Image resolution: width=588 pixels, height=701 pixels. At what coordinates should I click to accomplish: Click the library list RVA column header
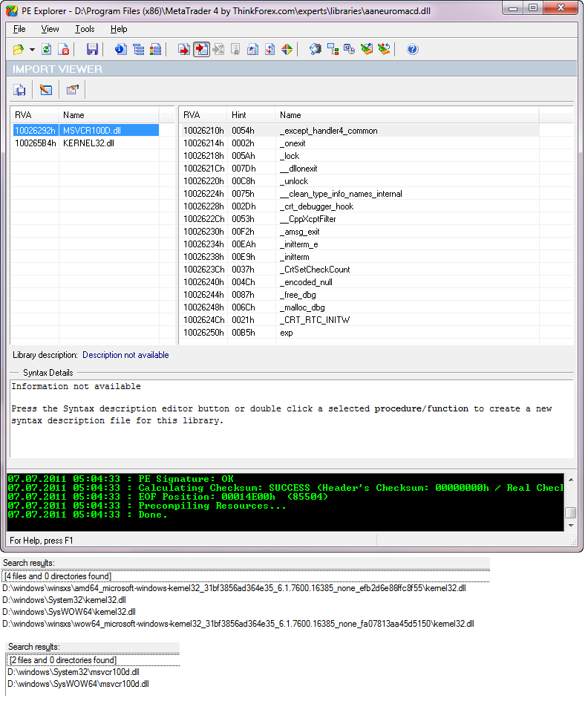click(x=35, y=115)
